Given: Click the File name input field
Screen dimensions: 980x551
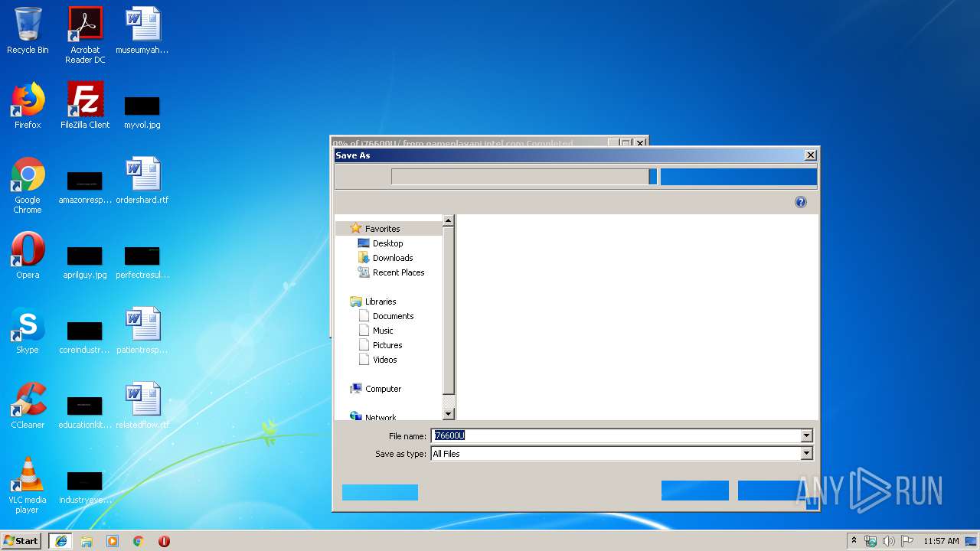Looking at the screenshot, I should click(x=616, y=435).
